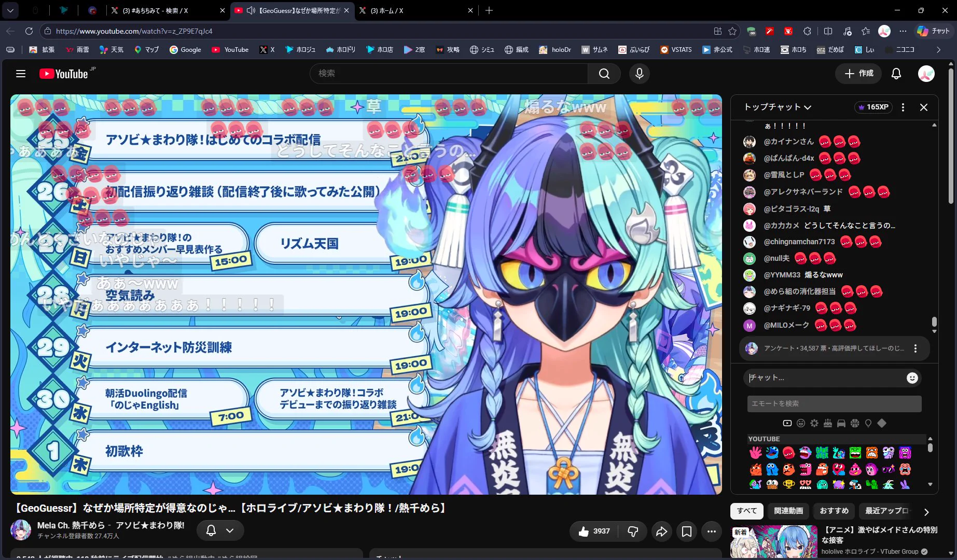Select the birthday cake food emoji category
The height and width of the screenshot is (560, 957).
click(828, 423)
